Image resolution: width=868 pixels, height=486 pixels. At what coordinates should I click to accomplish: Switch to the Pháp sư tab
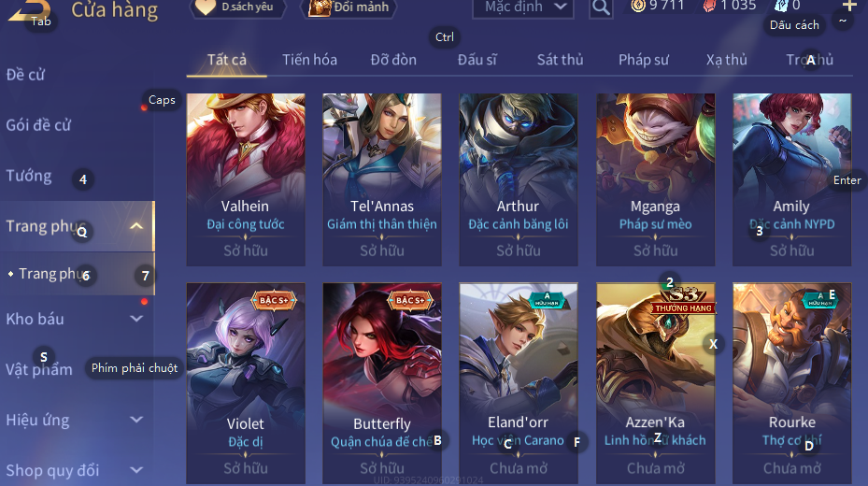pyautogui.click(x=643, y=60)
